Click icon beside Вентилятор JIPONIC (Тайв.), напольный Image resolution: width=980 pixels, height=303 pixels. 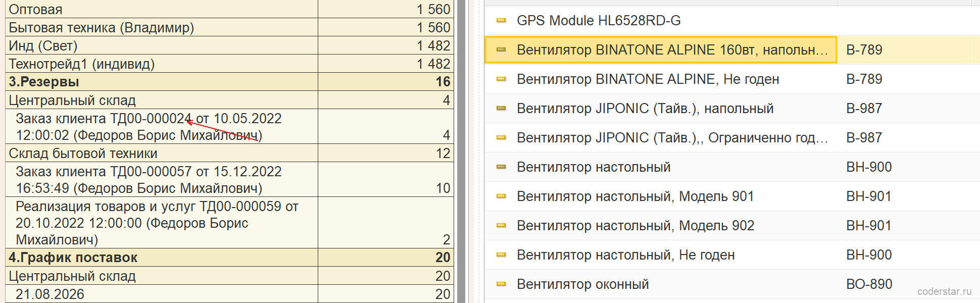[x=501, y=109]
